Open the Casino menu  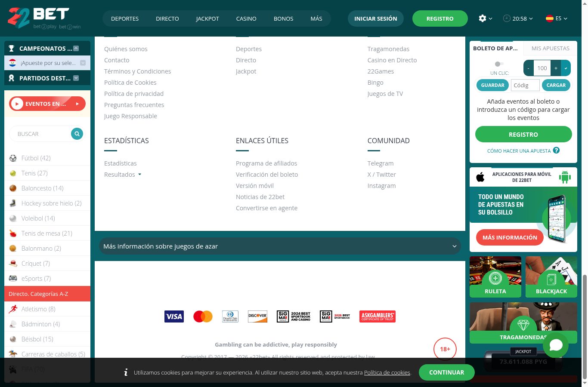246,18
